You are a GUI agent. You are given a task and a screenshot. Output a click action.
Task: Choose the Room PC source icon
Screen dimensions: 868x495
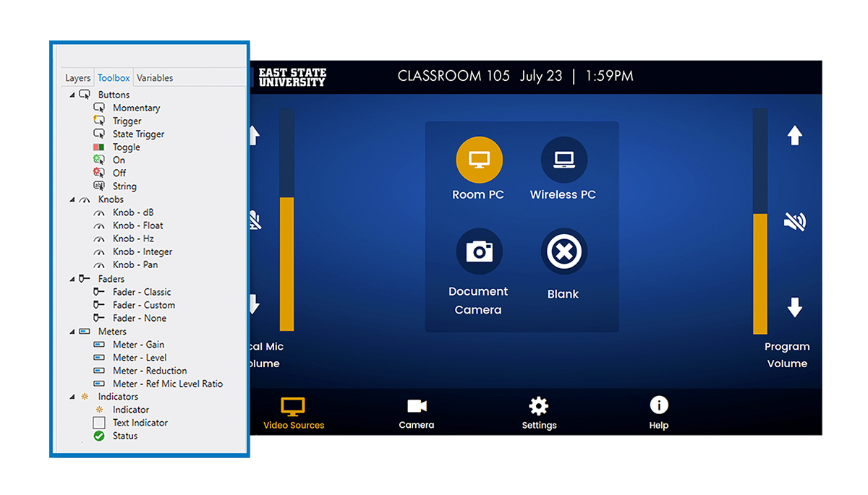pos(478,160)
